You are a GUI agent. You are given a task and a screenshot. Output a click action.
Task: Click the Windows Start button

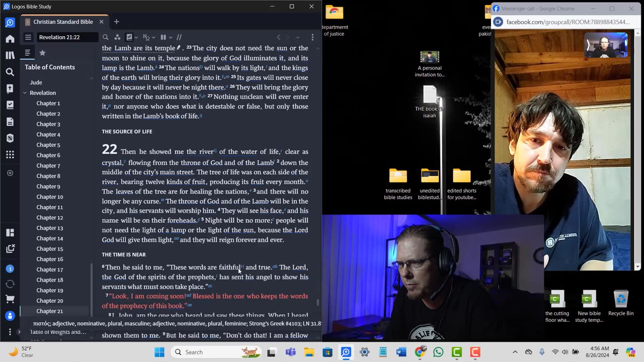[159, 352]
